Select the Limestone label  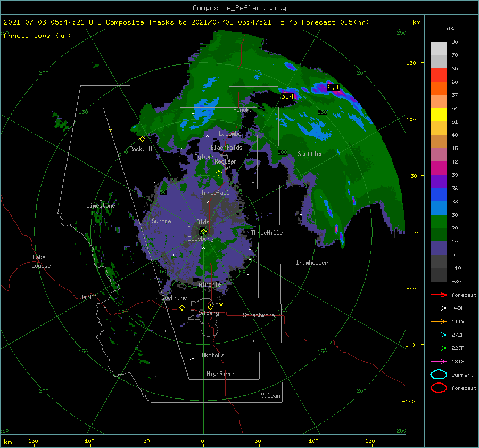[101, 206]
